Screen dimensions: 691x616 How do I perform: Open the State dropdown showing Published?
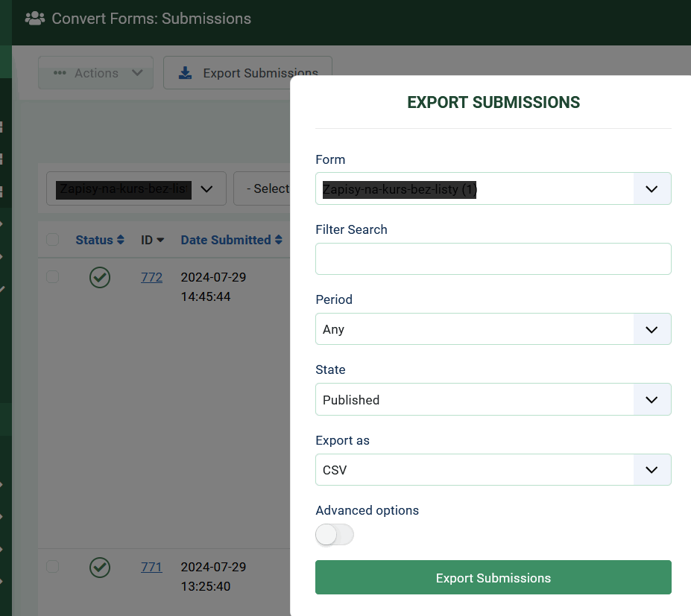pos(493,400)
